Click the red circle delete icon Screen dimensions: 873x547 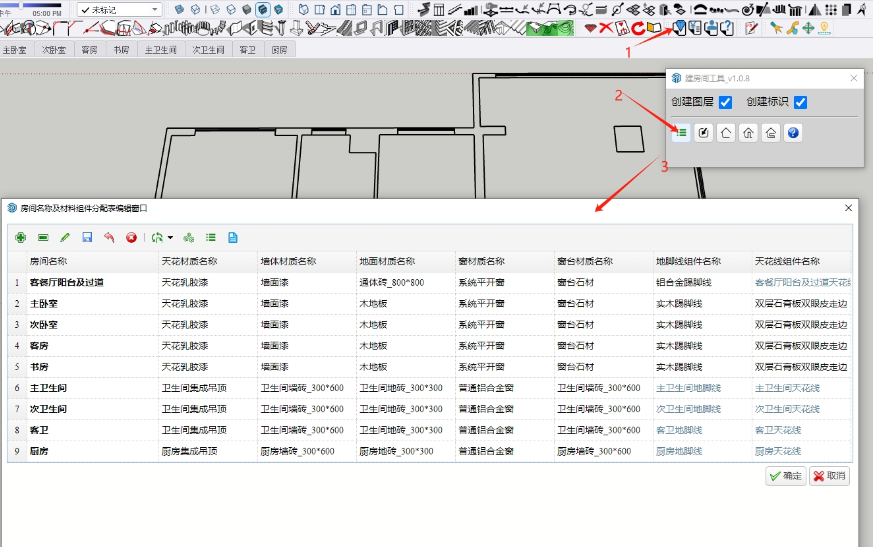point(131,238)
